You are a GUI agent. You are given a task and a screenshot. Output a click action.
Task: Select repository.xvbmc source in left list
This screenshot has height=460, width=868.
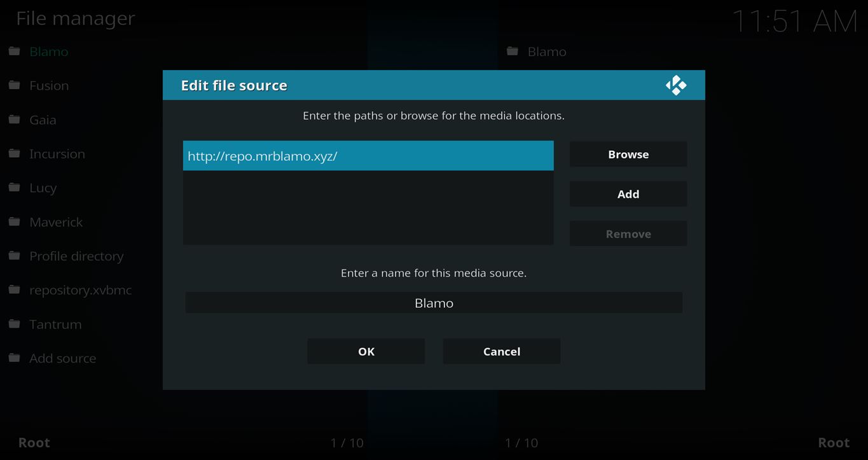80,290
